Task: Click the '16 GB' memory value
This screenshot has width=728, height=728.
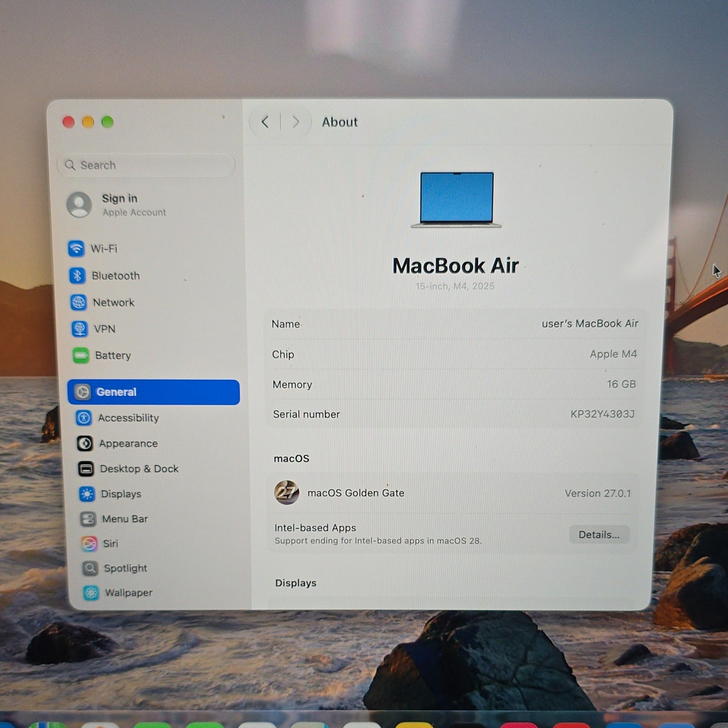Action: coord(621,384)
